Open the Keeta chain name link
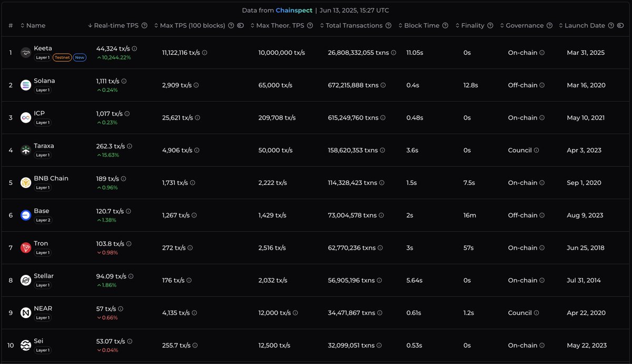The width and height of the screenshot is (632, 364). pyautogui.click(x=43, y=48)
